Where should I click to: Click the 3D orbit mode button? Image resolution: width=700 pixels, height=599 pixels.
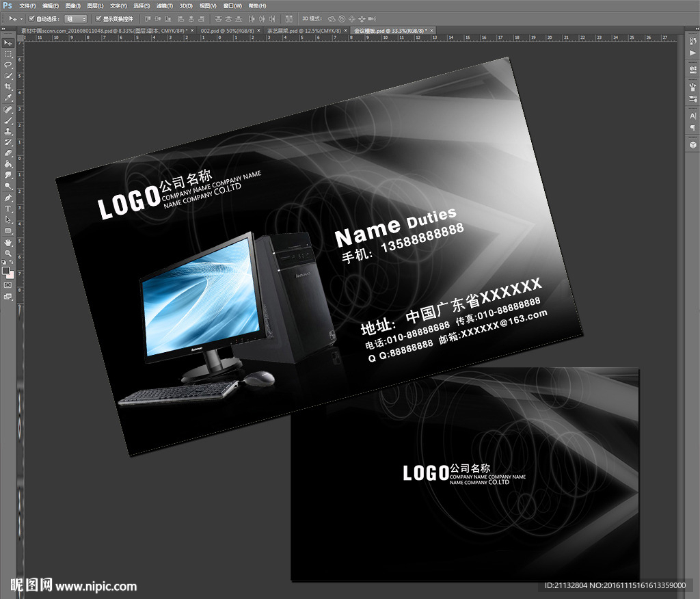(x=332, y=18)
